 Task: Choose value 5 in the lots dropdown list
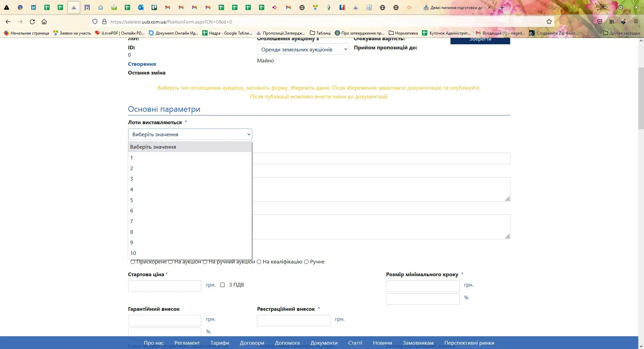tap(131, 200)
